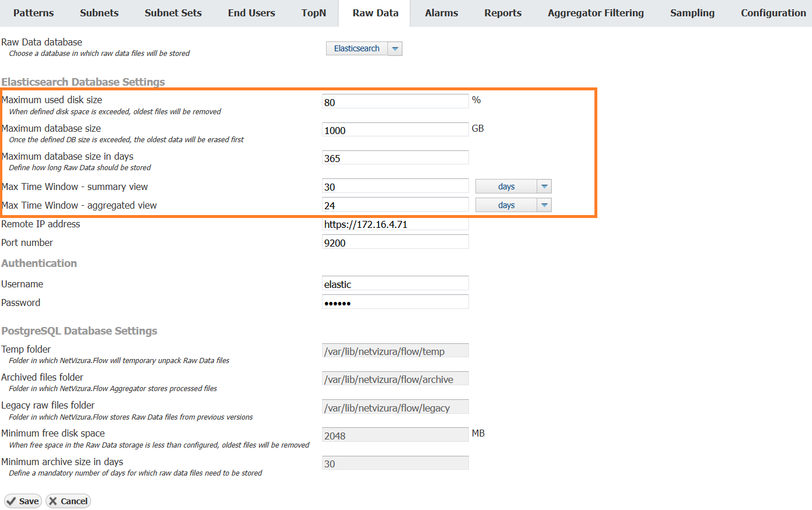Click the Maximum used disk size field
812x510 pixels.
(395, 102)
